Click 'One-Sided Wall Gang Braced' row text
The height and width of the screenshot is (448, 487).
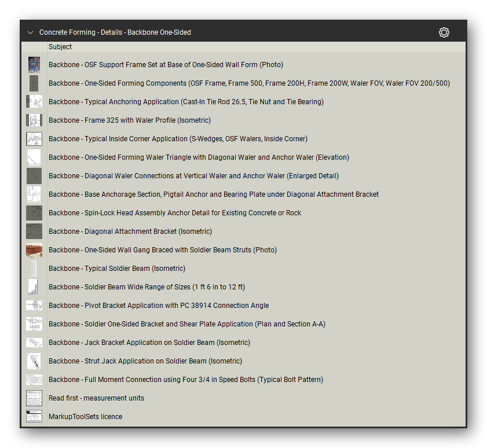tap(163, 250)
